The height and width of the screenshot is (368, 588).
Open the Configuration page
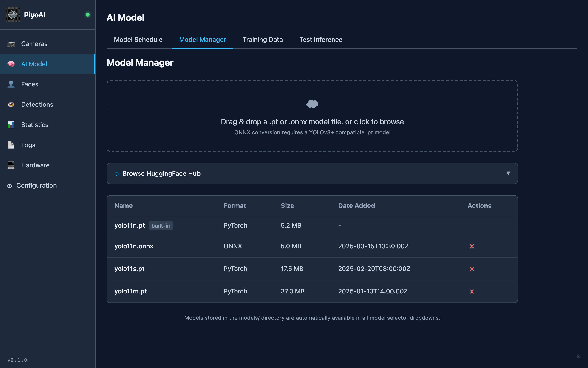(47, 185)
